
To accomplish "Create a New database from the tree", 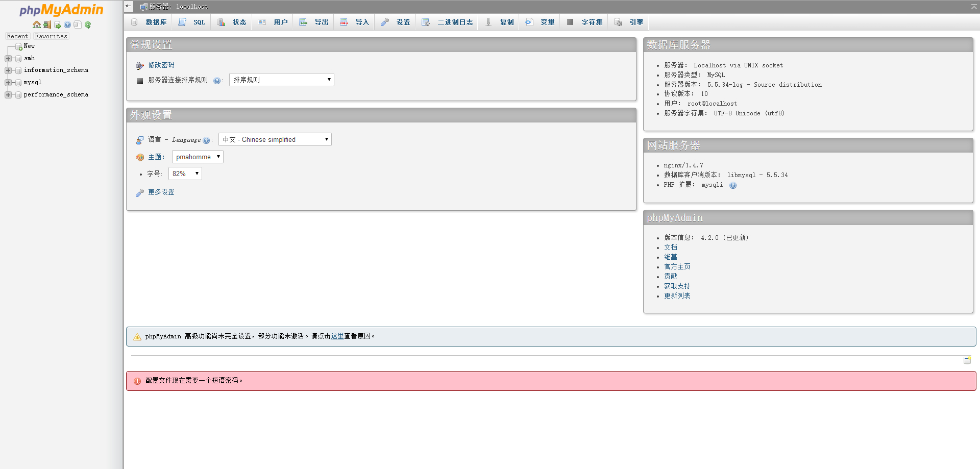I will [29, 46].
